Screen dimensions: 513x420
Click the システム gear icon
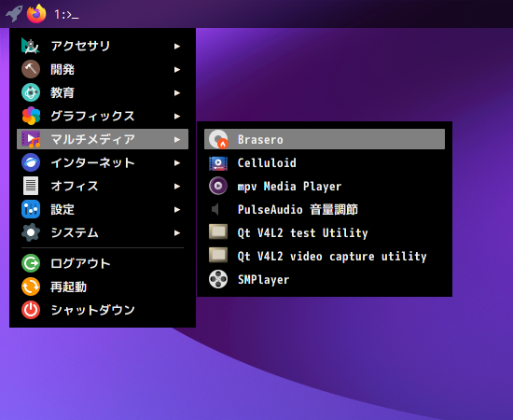tap(31, 232)
